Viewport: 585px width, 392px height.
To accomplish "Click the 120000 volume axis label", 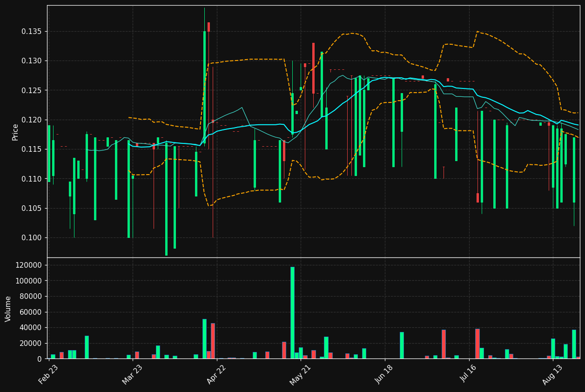I will click(29, 265).
